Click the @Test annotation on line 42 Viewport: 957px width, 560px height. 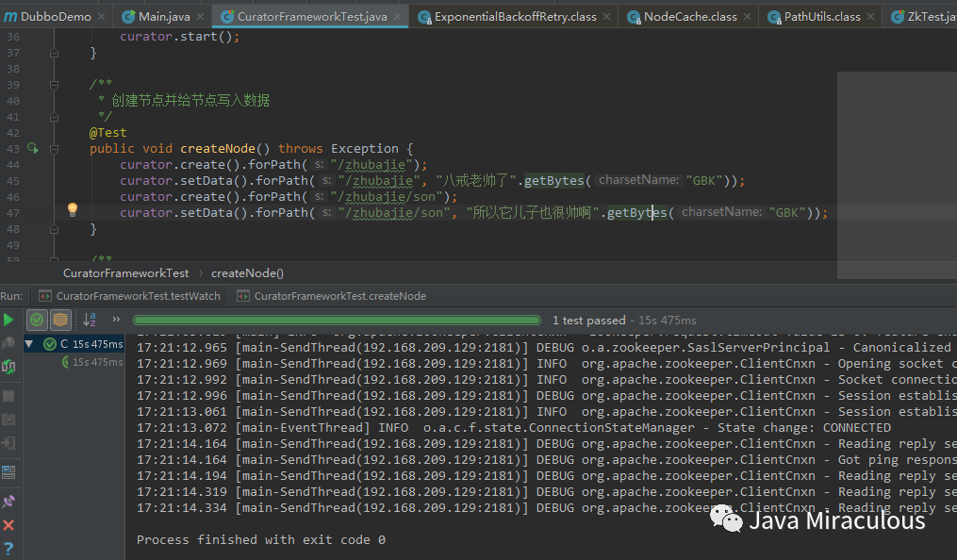(108, 132)
